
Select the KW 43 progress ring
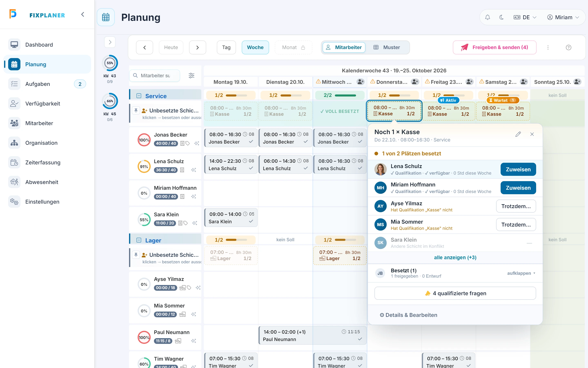110,63
